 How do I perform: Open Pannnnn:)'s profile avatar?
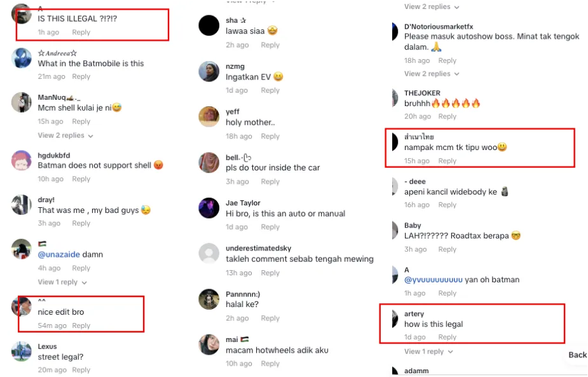coord(209,299)
